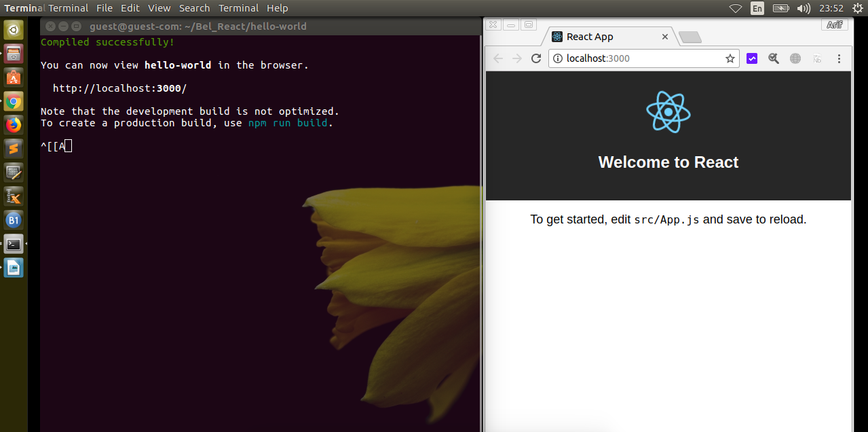Close the React App tab
868x432 pixels.
[665, 37]
